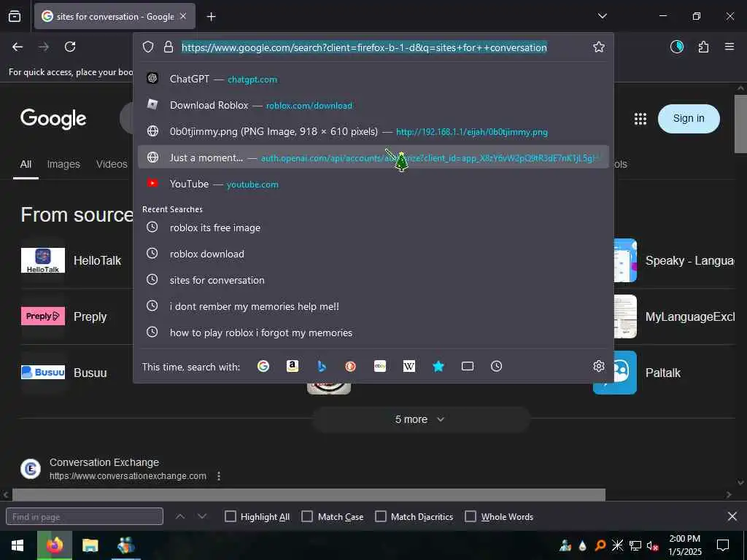
Task: Choose YouTube youtube.com suggestion
Action: click(x=373, y=184)
